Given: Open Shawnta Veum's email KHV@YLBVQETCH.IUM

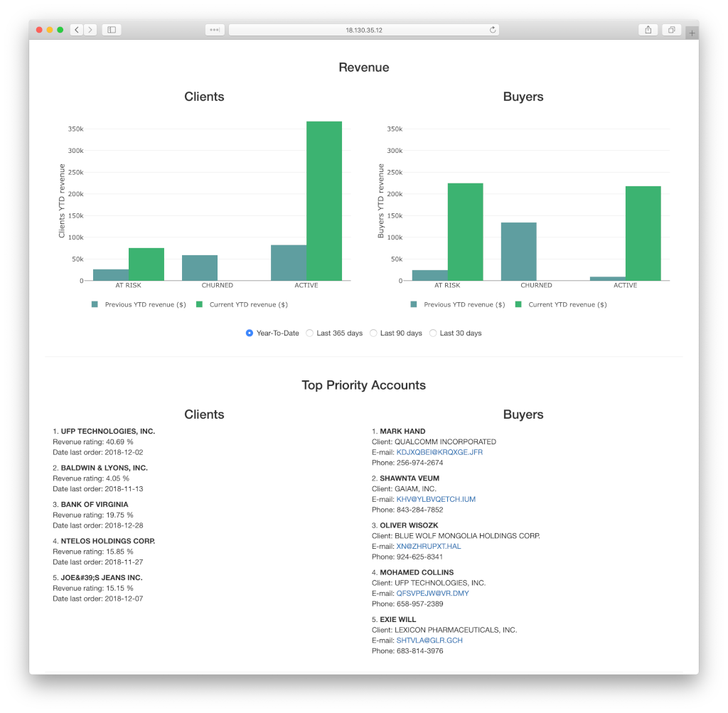Looking at the screenshot, I should (x=436, y=499).
